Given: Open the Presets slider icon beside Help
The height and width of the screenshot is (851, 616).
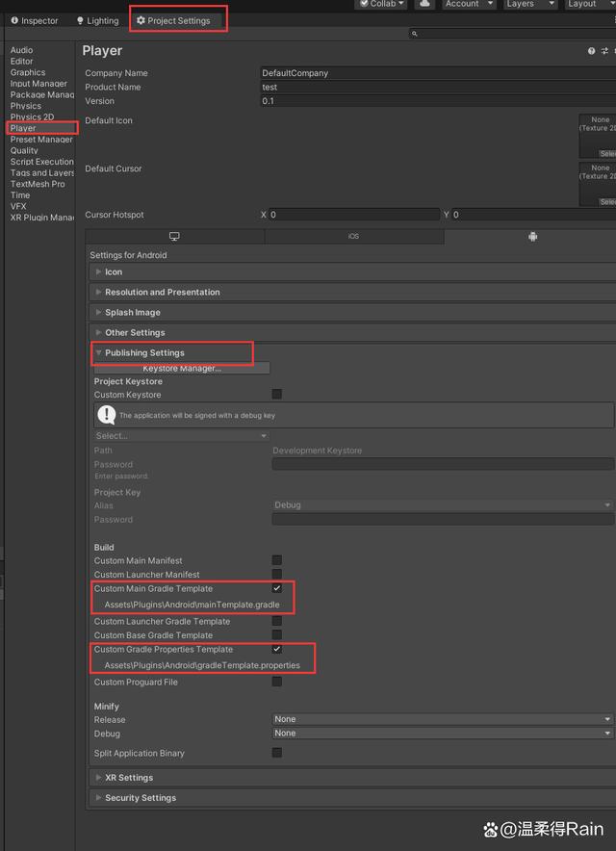Looking at the screenshot, I should (604, 51).
